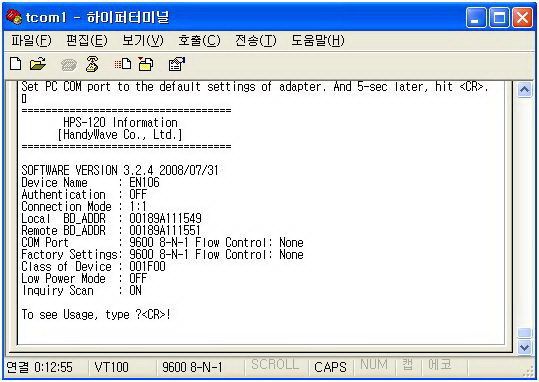Click the Call (telephone) toolbar icon
Image resolution: width=539 pixels, height=382 pixels.
[69, 65]
